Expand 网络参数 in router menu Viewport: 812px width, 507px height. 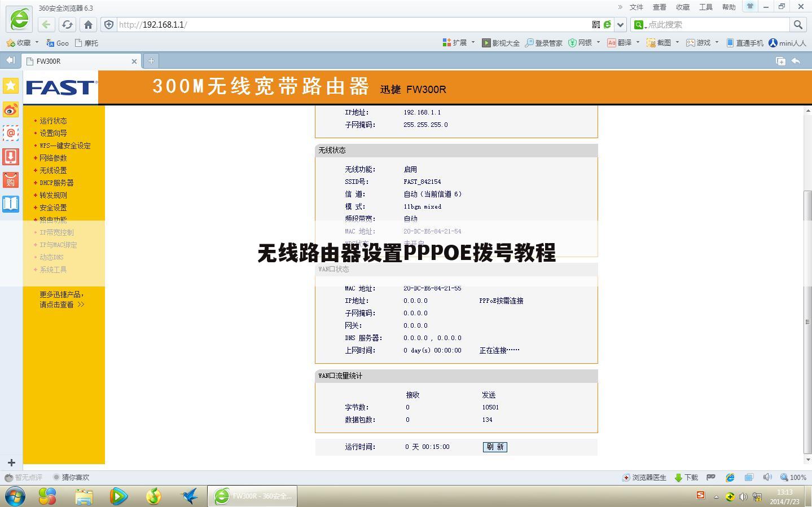[53, 158]
